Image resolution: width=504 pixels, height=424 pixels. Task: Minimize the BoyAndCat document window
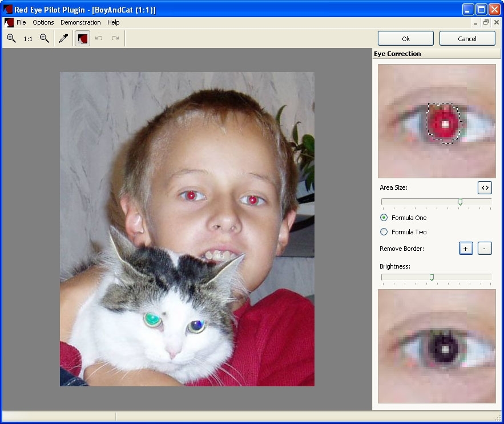(475, 22)
